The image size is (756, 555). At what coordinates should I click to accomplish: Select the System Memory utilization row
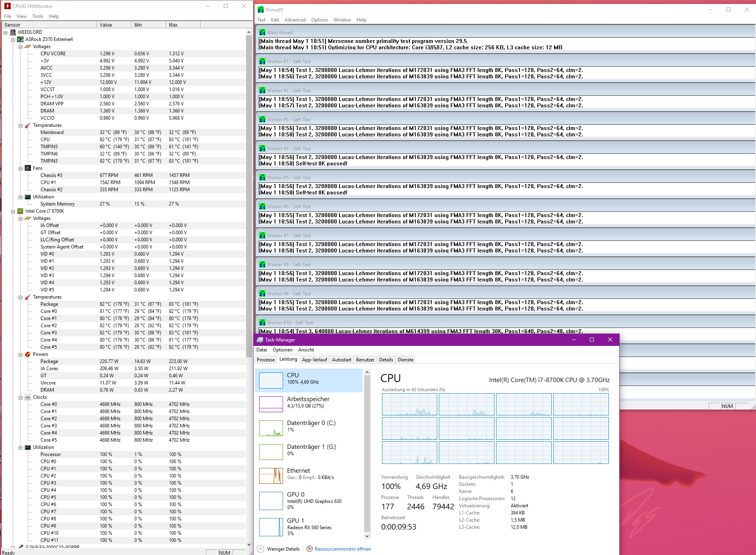coord(124,204)
